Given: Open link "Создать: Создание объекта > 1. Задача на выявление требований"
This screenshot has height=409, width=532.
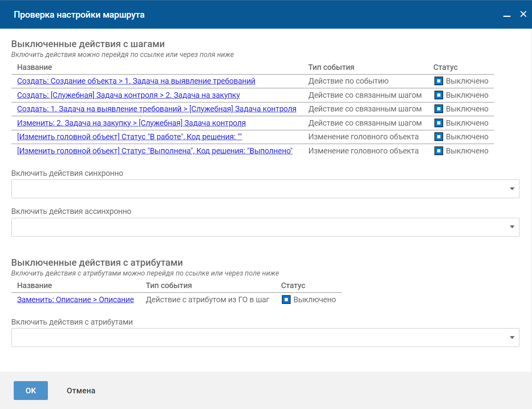Looking at the screenshot, I should [136, 81].
